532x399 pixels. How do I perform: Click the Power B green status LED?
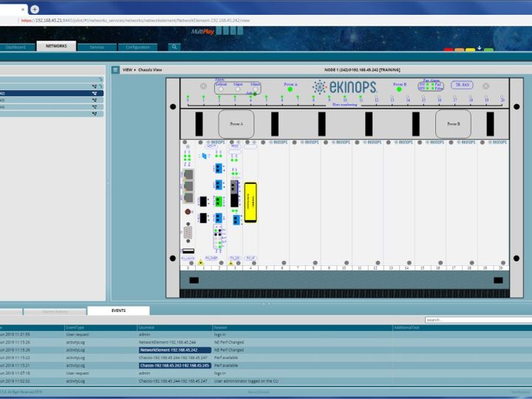pos(399,89)
